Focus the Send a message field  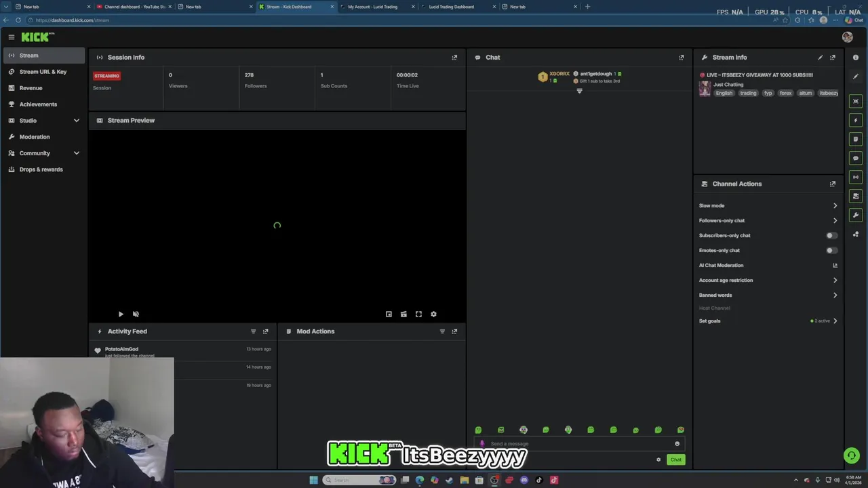click(578, 444)
